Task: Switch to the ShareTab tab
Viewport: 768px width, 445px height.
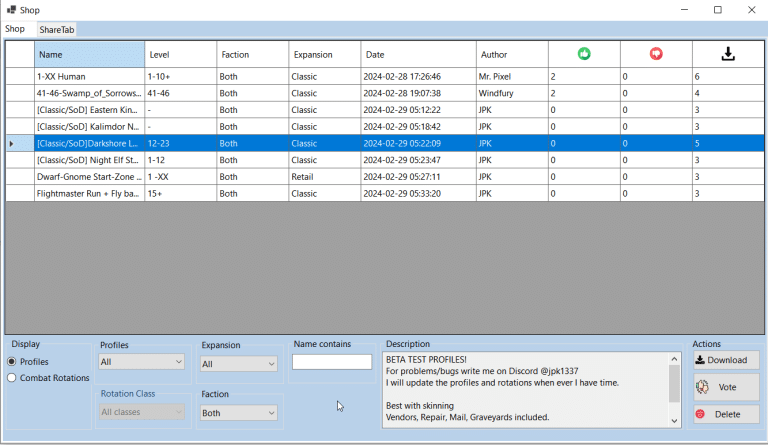Action: pos(57,30)
